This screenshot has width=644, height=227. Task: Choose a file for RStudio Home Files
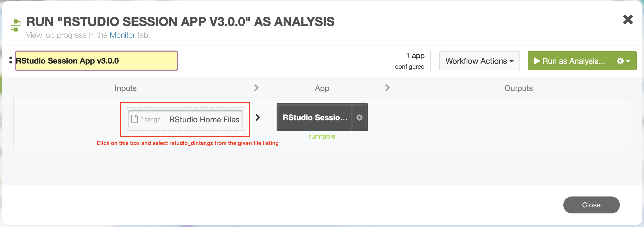coord(204,119)
